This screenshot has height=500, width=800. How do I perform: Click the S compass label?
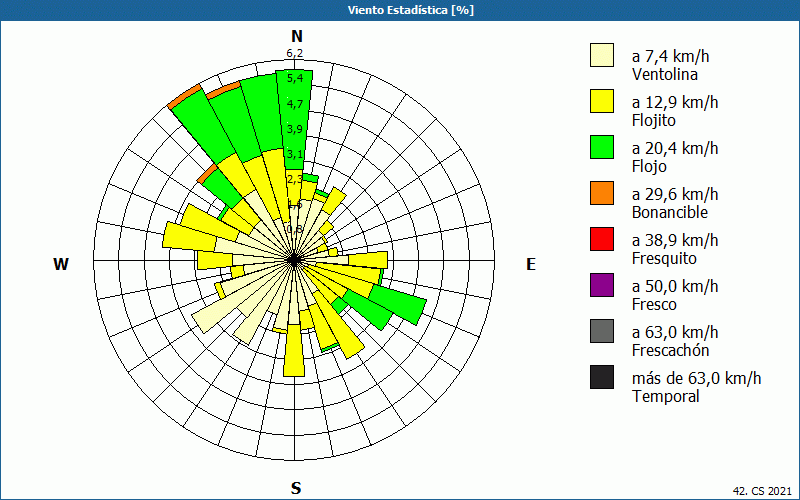(x=296, y=488)
